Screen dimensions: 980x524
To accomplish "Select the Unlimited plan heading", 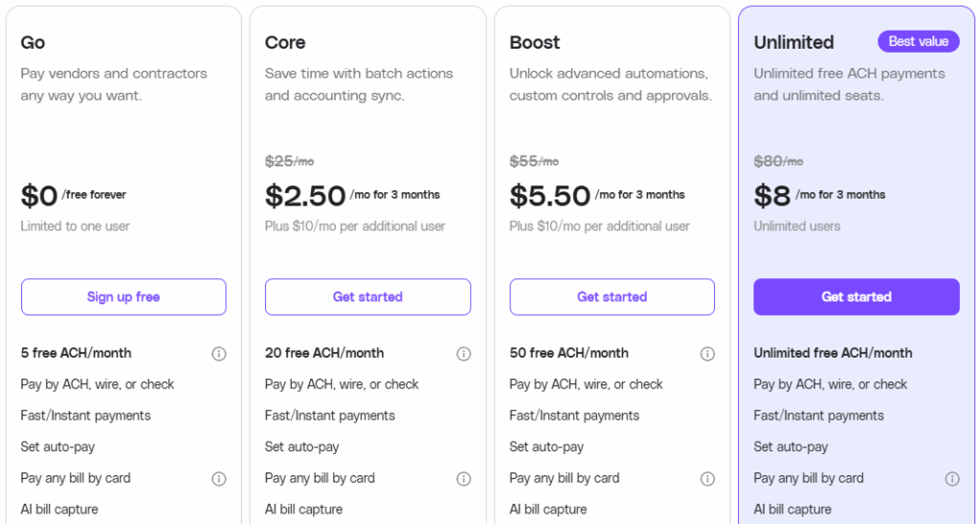I will pyautogui.click(x=793, y=42).
